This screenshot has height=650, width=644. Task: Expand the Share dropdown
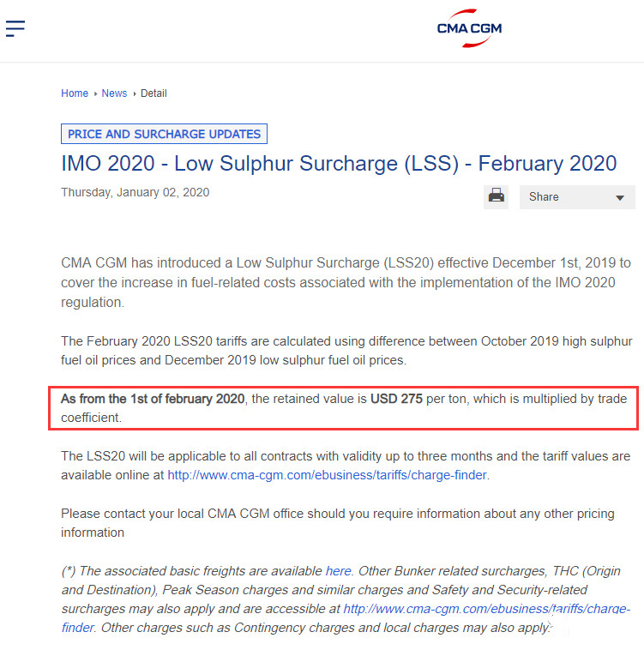(577, 197)
